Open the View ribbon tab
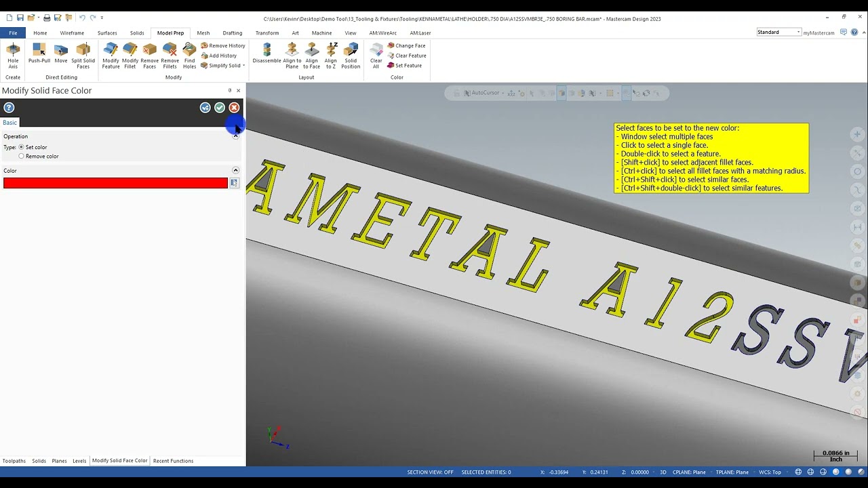868x488 pixels. [x=351, y=33]
